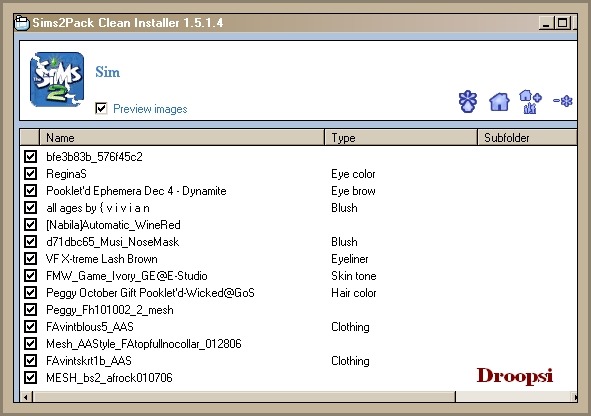Toggle the Preview images checkbox
Viewport: 591px width, 416px height.
101,109
